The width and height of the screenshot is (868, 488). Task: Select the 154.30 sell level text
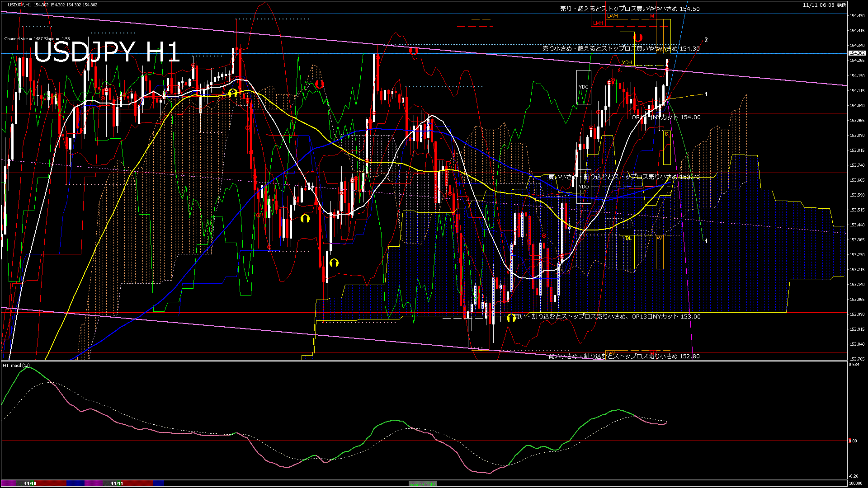coord(621,48)
